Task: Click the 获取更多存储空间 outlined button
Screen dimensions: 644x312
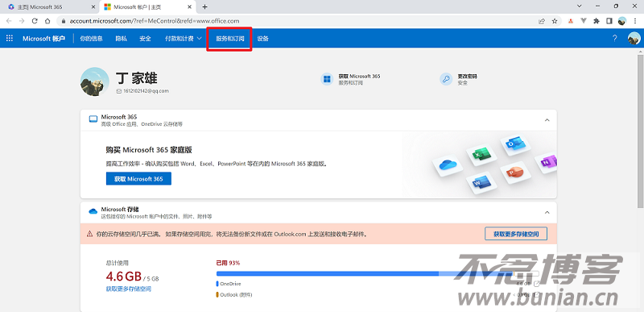Action: (516, 234)
